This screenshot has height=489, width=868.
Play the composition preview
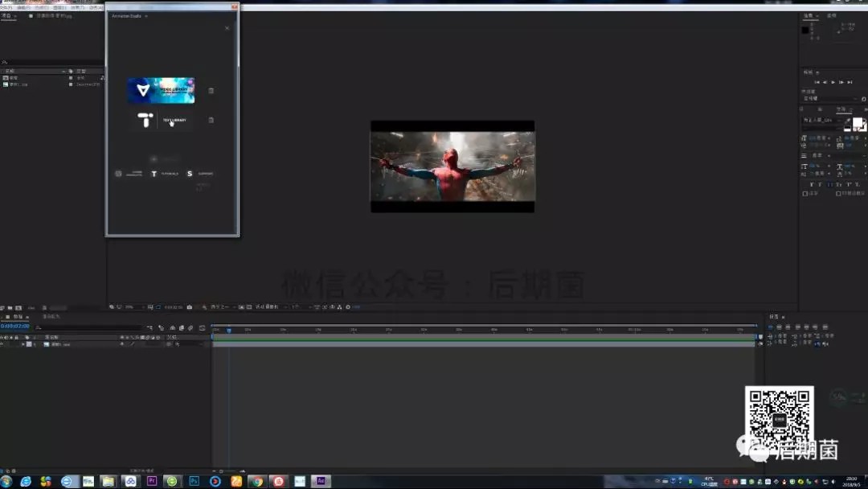(x=833, y=82)
